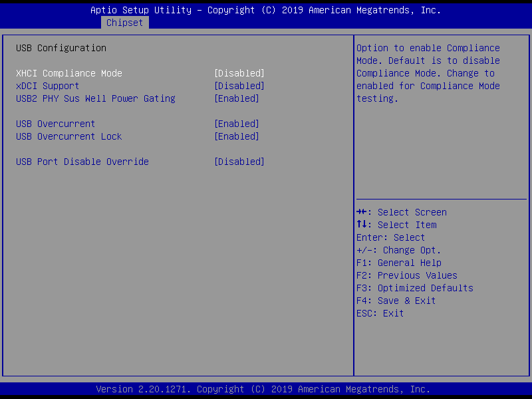Image resolution: width=532 pixels, height=399 pixels.
Task: Change USB2 PHY Sus Well Power Gating Enabled value
Action: point(237,98)
